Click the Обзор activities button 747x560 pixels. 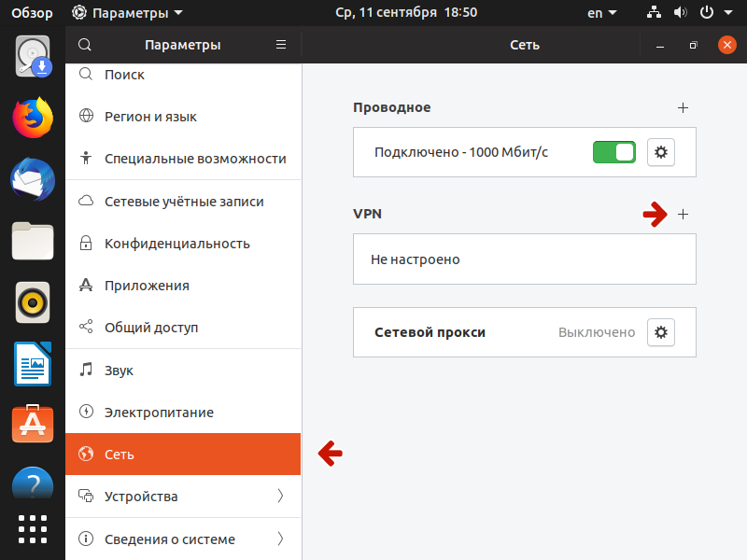(32, 13)
